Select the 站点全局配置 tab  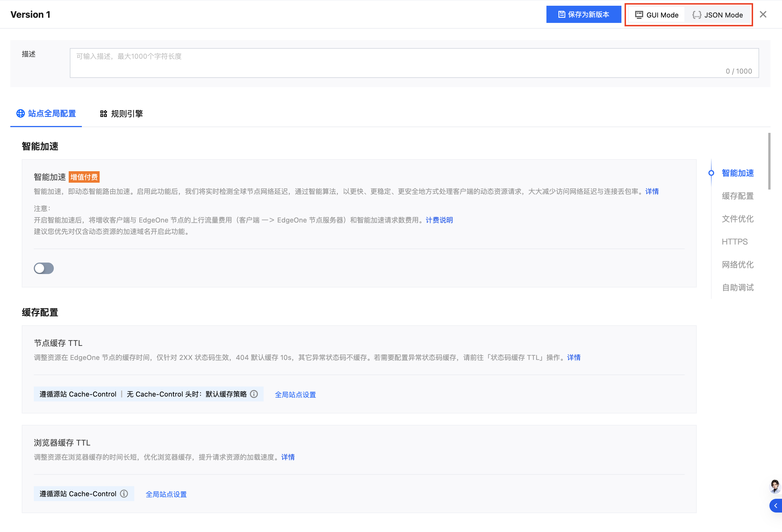[46, 114]
